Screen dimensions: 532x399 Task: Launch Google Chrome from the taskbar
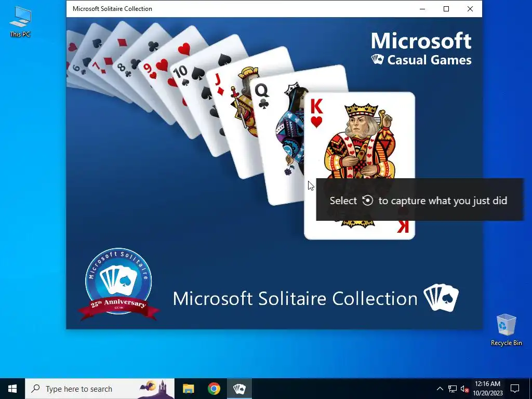click(214, 389)
